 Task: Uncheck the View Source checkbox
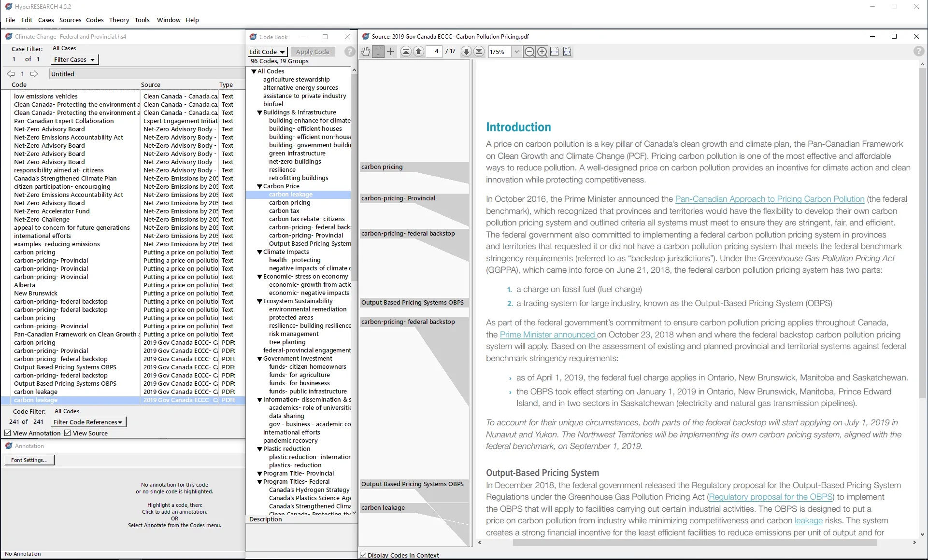click(x=68, y=433)
